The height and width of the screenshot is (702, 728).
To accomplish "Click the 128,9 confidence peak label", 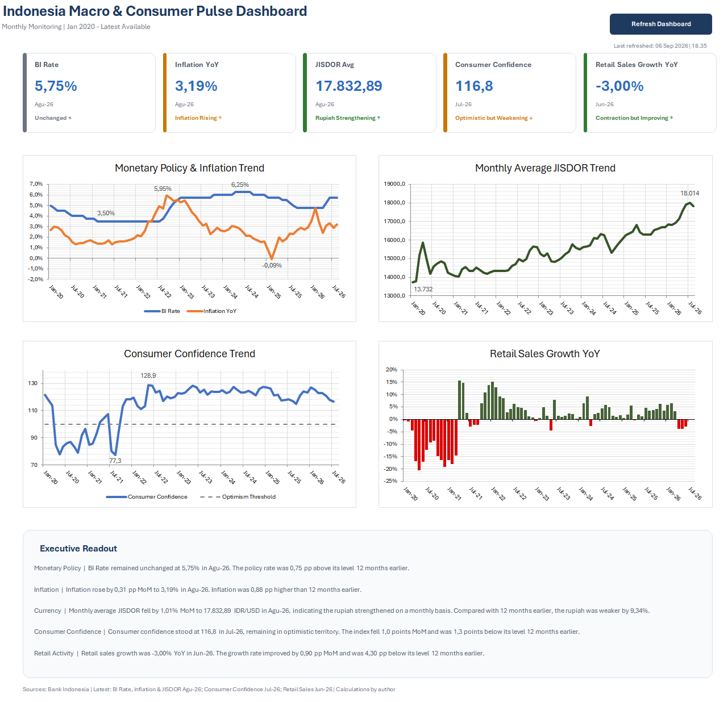I will (x=148, y=375).
